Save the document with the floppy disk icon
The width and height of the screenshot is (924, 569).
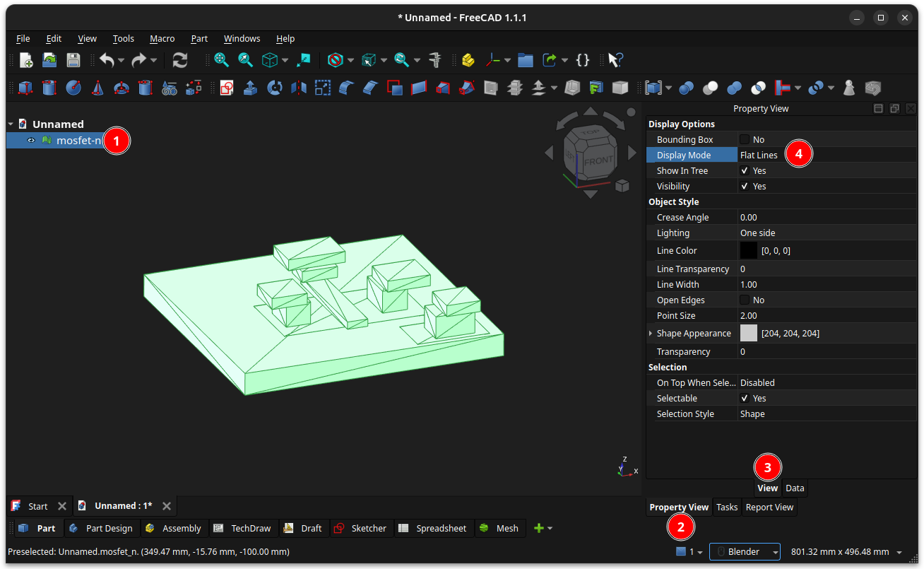point(73,60)
